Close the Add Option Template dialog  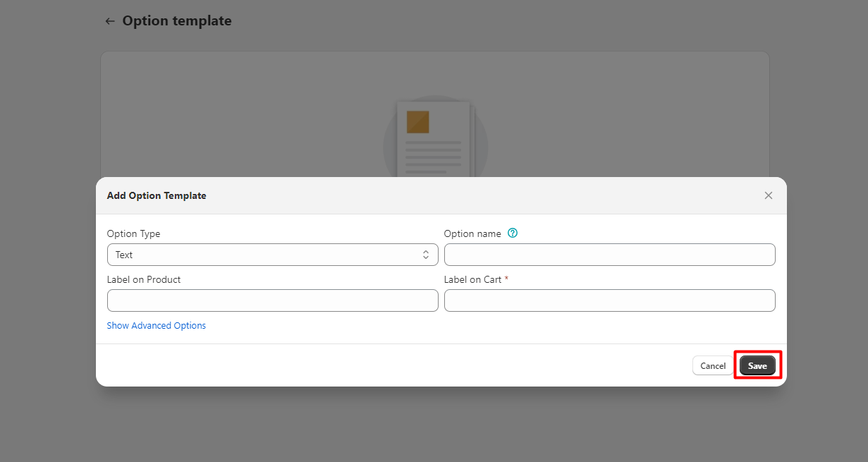[x=769, y=195]
